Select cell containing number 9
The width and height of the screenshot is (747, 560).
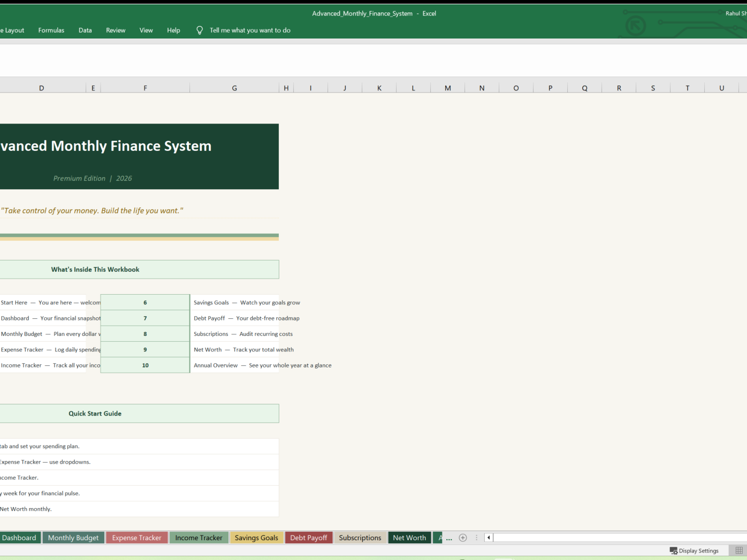point(145,349)
